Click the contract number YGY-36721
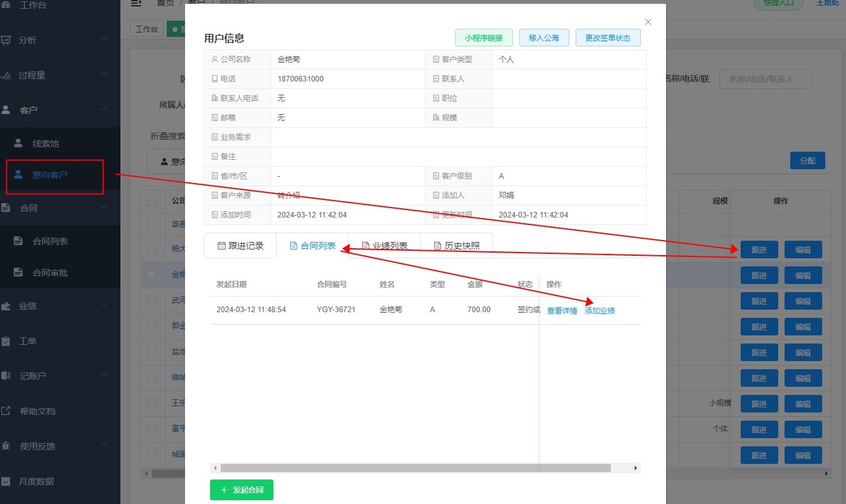Viewport: 846px width, 504px height. (336, 310)
